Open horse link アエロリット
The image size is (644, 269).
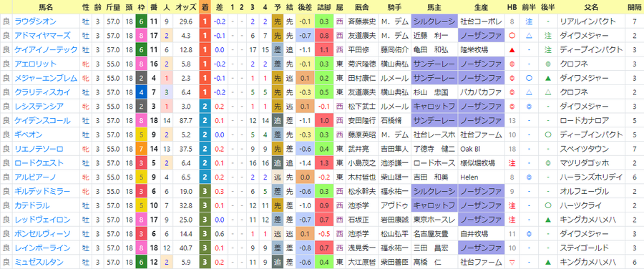pyautogui.click(x=35, y=64)
